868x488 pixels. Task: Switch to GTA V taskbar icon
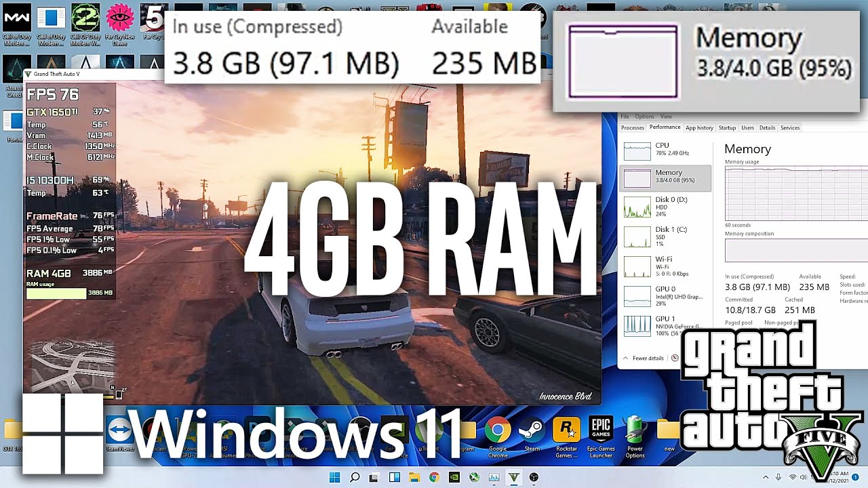(514, 477)
